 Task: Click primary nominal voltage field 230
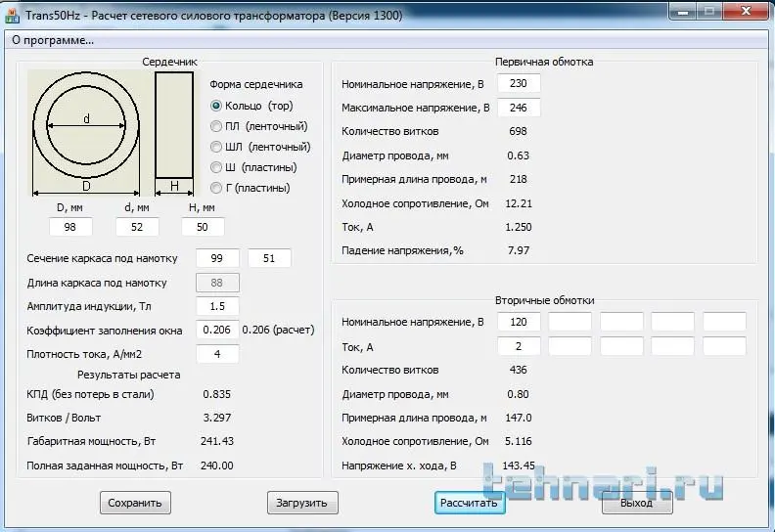click(x=519, y=83)
